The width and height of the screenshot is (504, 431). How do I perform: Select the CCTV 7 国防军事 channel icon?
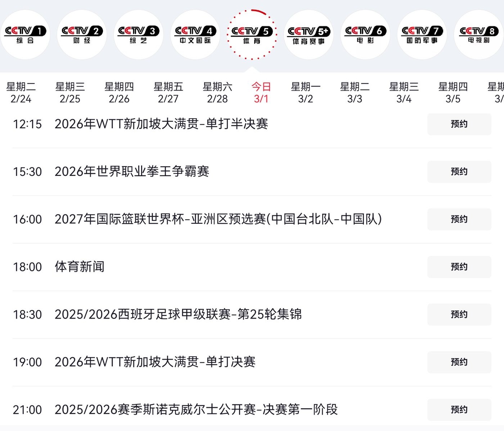(x=422, y=35)
